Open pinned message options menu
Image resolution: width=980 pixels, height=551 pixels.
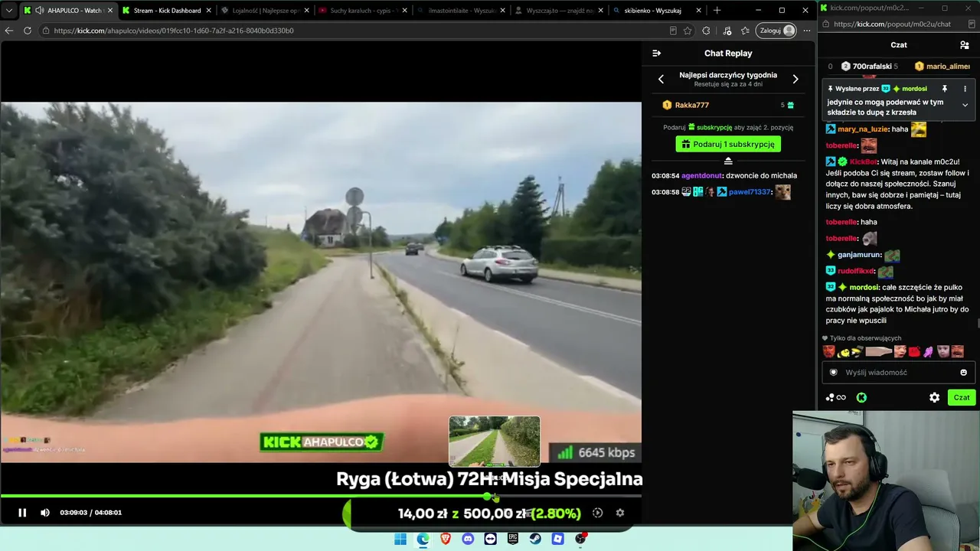click(965, 89)
